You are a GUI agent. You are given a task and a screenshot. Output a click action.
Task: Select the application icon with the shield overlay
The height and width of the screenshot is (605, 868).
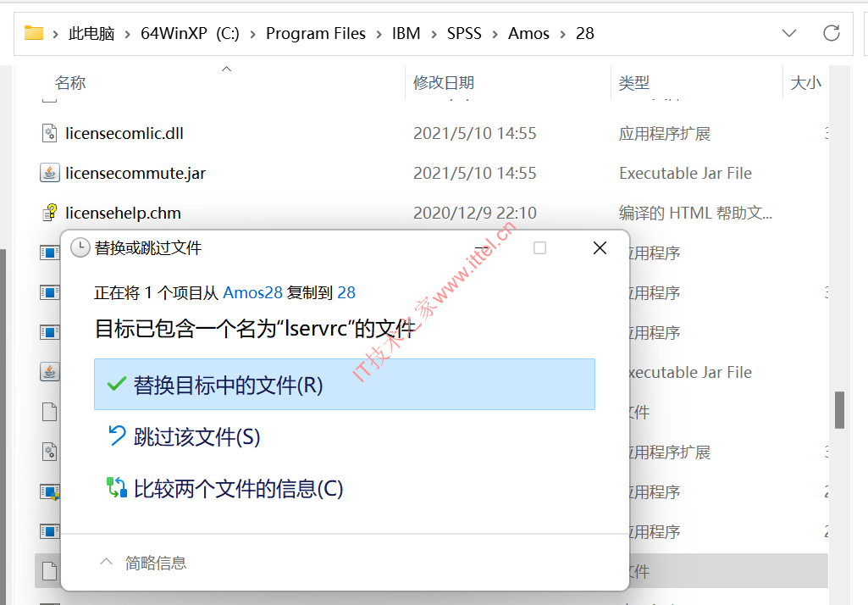click(x=49, y=492)
